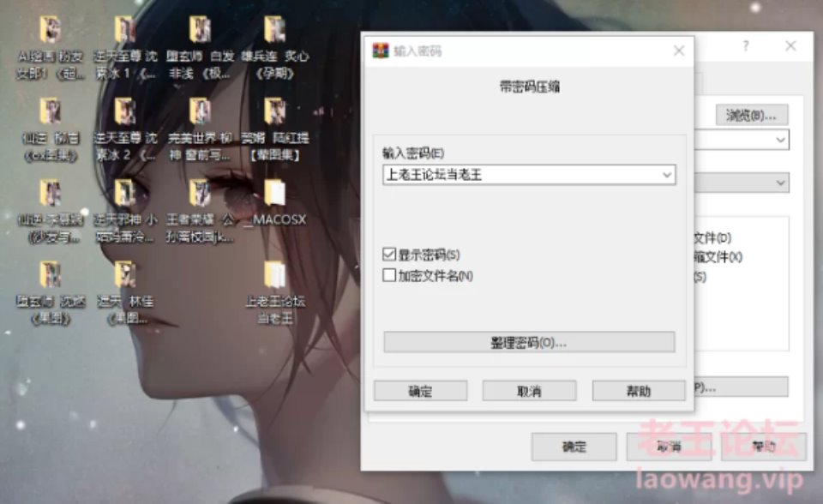
Task: Click 帮助 in the background archive window
Action: (x=764, y=447)
